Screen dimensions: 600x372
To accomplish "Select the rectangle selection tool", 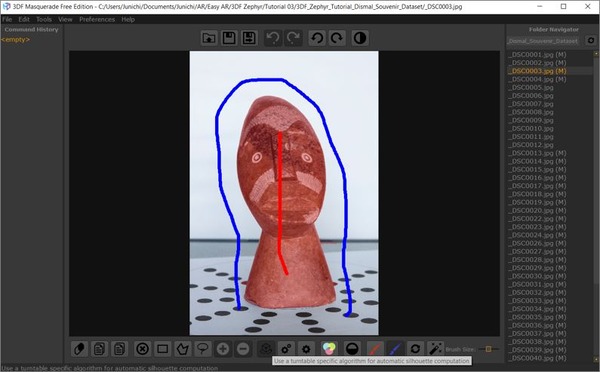I will pos(163,349).
